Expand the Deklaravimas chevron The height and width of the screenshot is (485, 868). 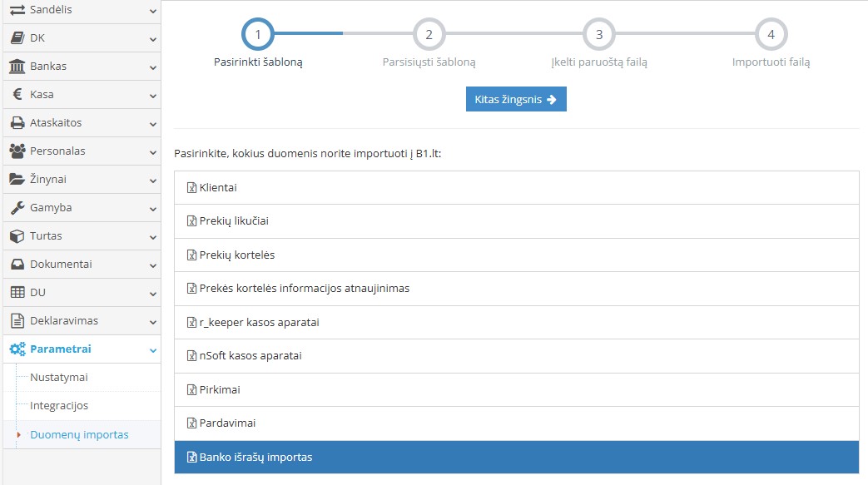coord(152,322)
